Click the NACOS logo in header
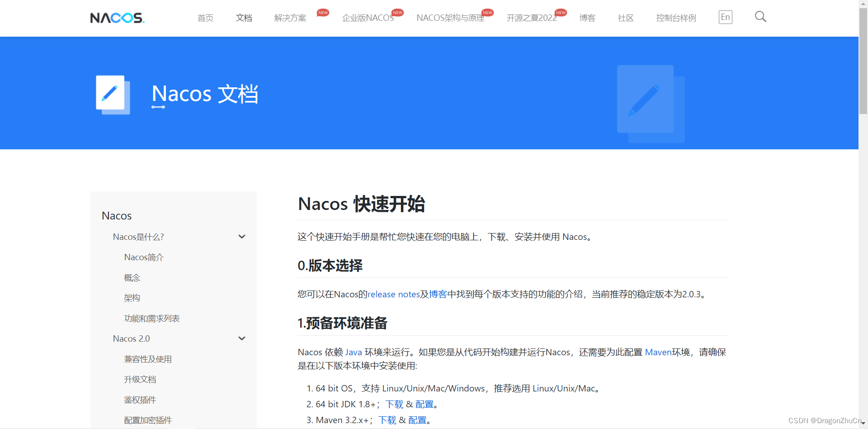Image resolution: width=868 pixels, height=429 pixels. pos(117,18)
